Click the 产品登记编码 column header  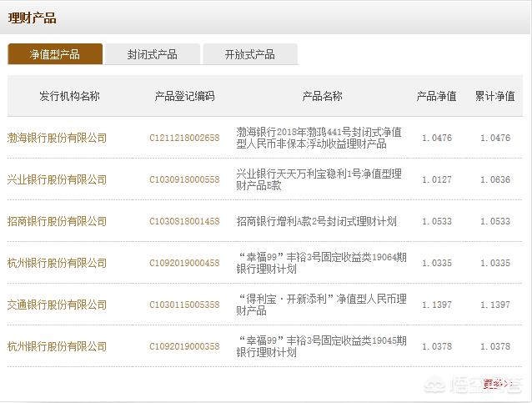click(x=184, y=96)
